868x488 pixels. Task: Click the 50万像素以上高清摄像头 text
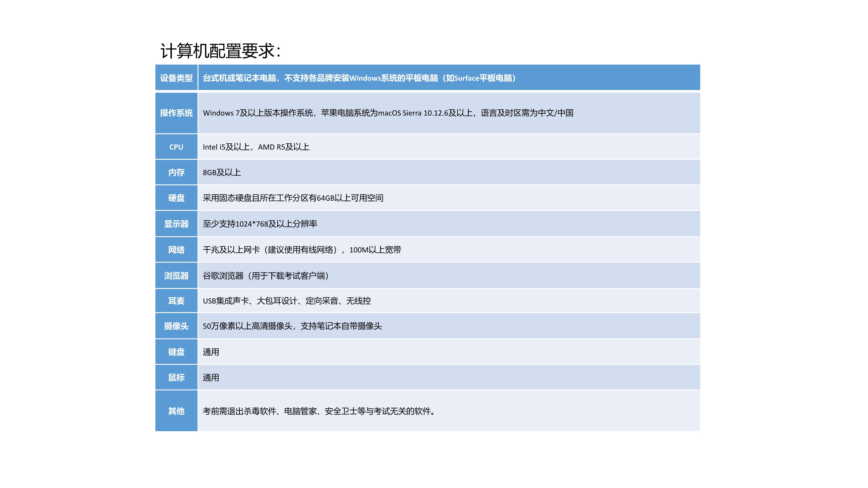click(x=292, y=326)
